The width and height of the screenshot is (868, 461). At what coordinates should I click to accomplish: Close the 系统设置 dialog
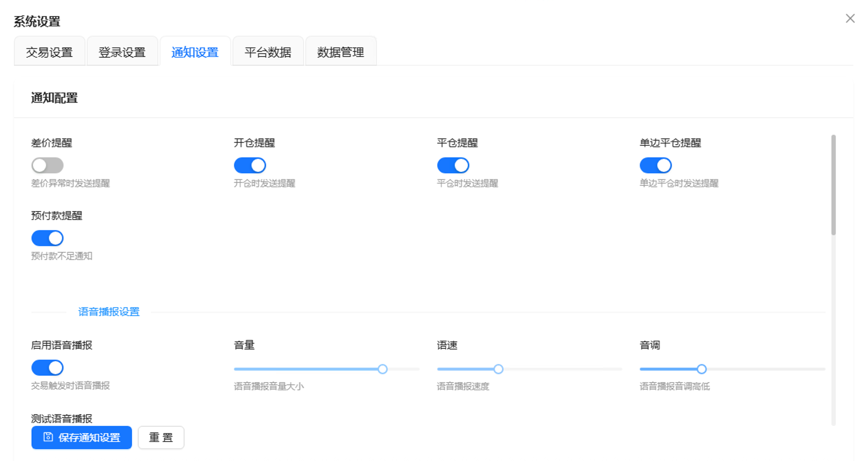[850, 19]
